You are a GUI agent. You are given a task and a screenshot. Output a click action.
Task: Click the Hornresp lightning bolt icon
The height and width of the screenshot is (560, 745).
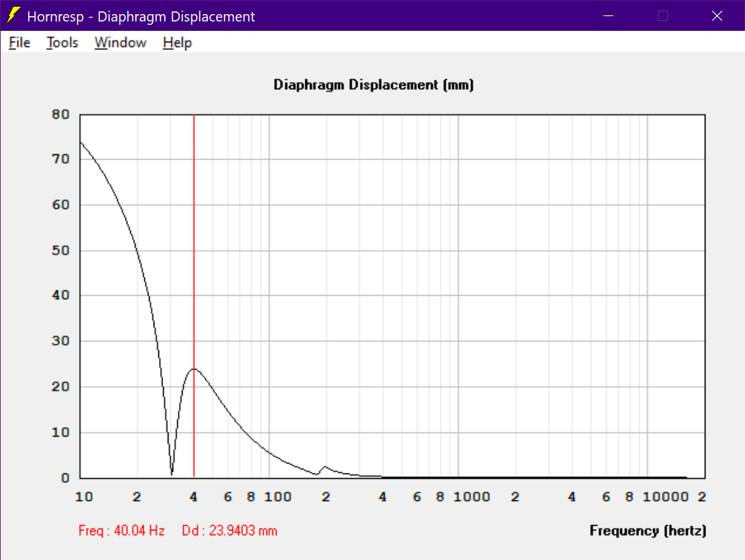pyautogui.click(x=14, y=15)
